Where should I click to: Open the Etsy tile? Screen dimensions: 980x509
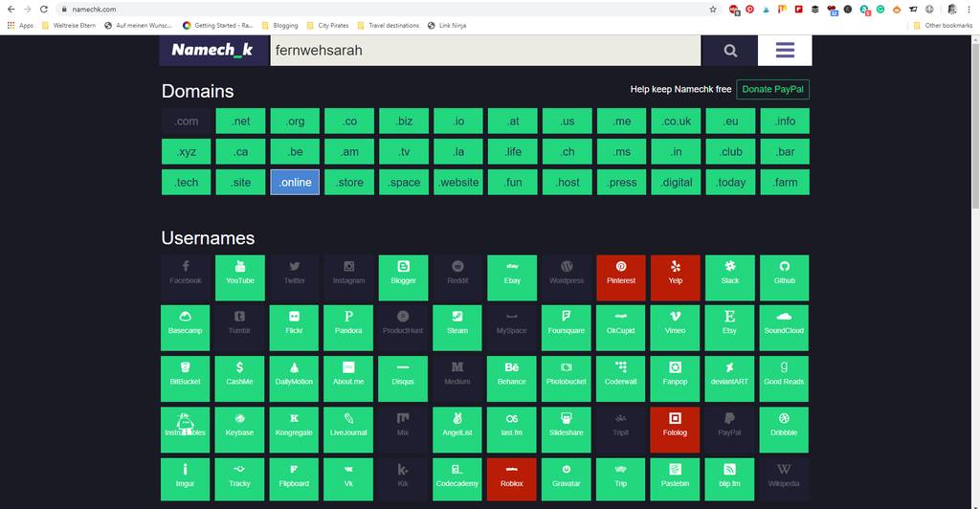pyautogui.click(x=728, y=328)
